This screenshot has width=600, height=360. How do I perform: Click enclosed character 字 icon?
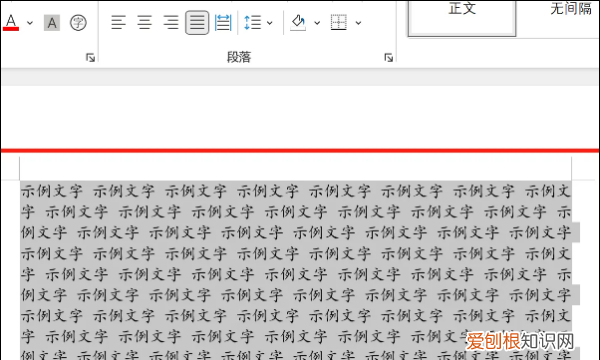click(x=78, y=23)
